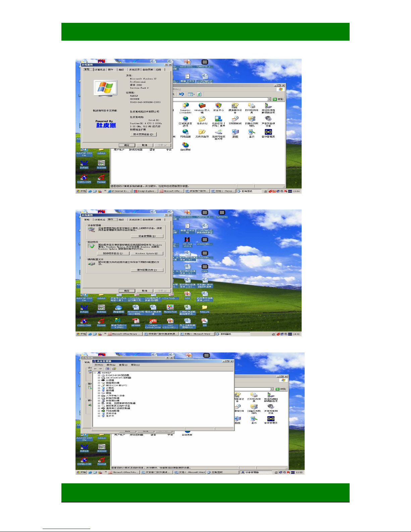Select 人体学输入设备 row
411x532 pixels.
pyautogui.click(x=113, y=395)
